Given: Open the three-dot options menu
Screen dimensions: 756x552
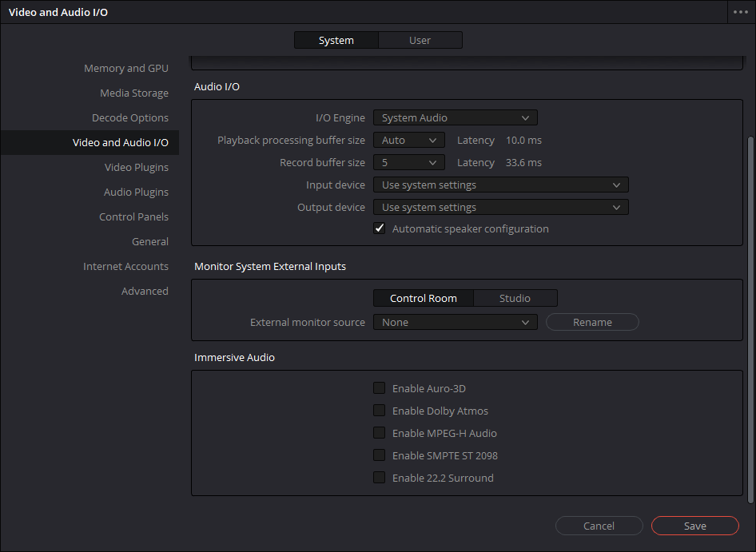Looking at the screenshot, I should pos(741,12).
